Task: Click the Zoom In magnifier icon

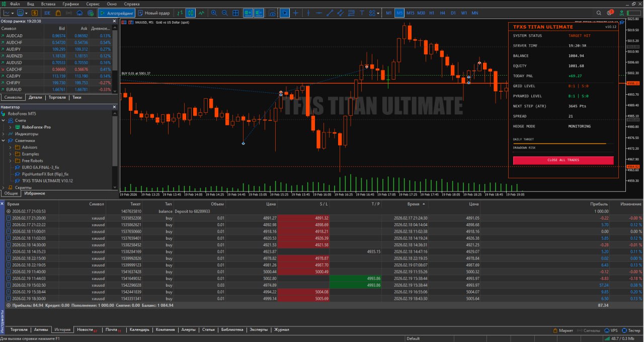Action: pos(214,13)
